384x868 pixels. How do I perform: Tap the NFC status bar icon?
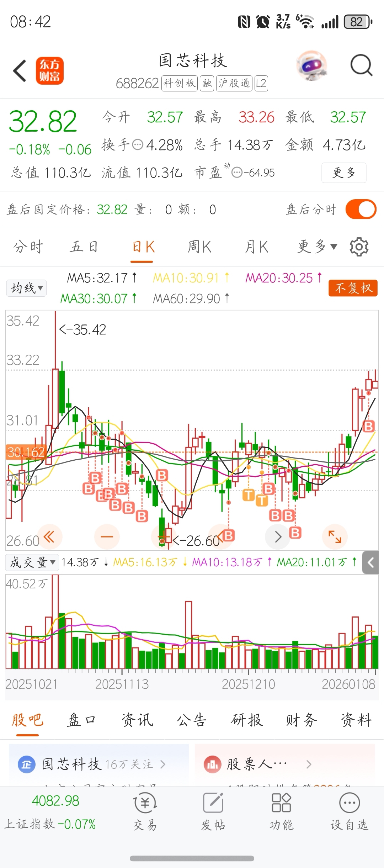244,22
